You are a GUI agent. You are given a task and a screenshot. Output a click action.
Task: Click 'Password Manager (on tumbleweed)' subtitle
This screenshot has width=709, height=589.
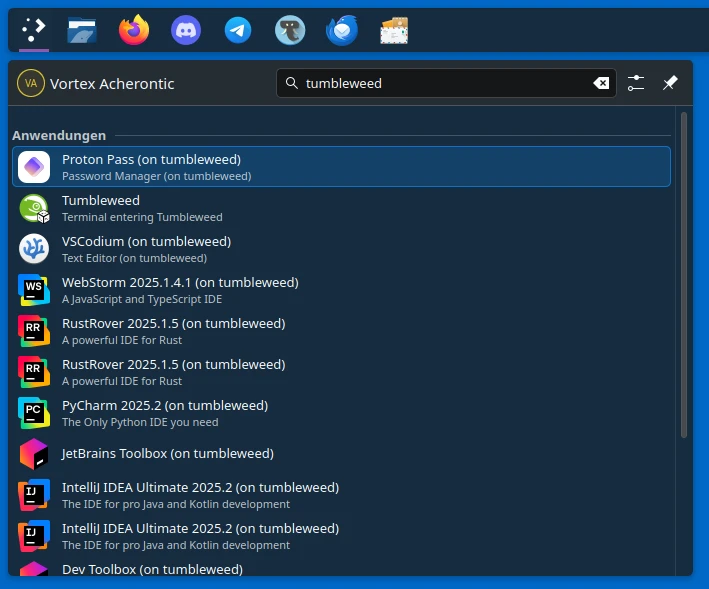click(156, 176)
